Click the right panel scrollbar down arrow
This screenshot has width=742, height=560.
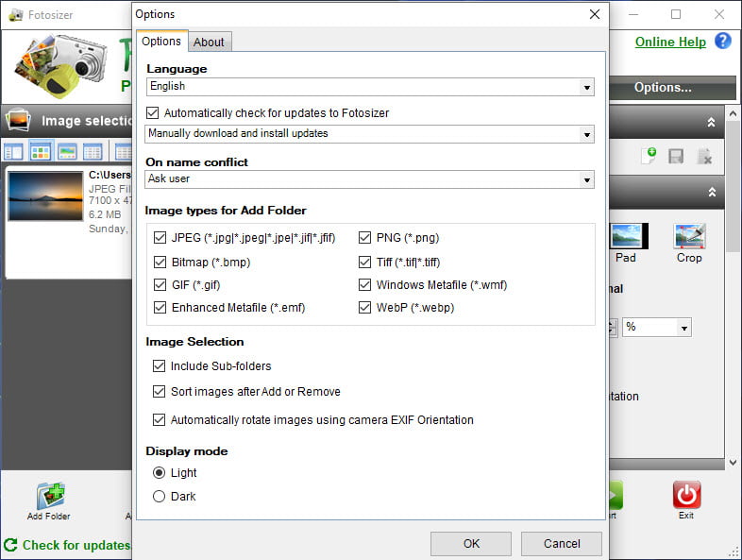point(733,463)
